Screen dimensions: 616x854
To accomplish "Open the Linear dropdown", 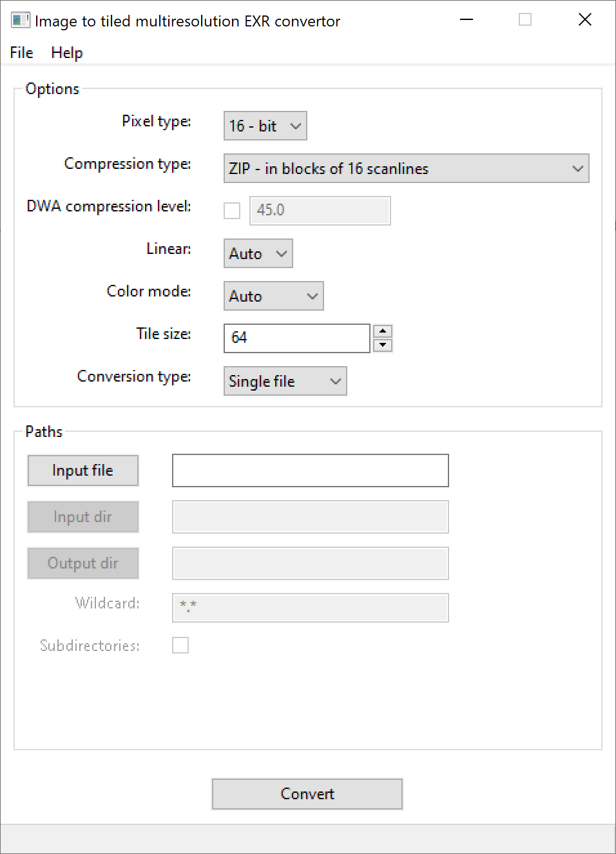I will 258,253.
